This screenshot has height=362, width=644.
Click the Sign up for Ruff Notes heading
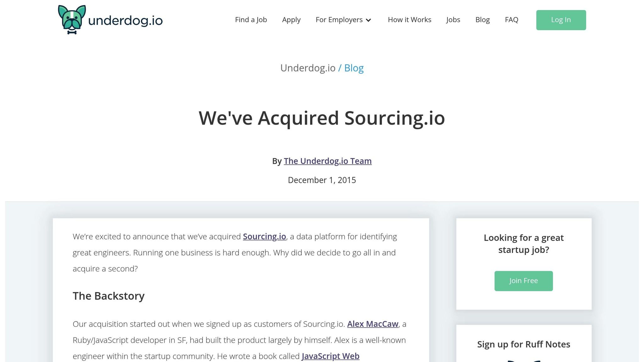pyautogui.click(x=523, y=344)
